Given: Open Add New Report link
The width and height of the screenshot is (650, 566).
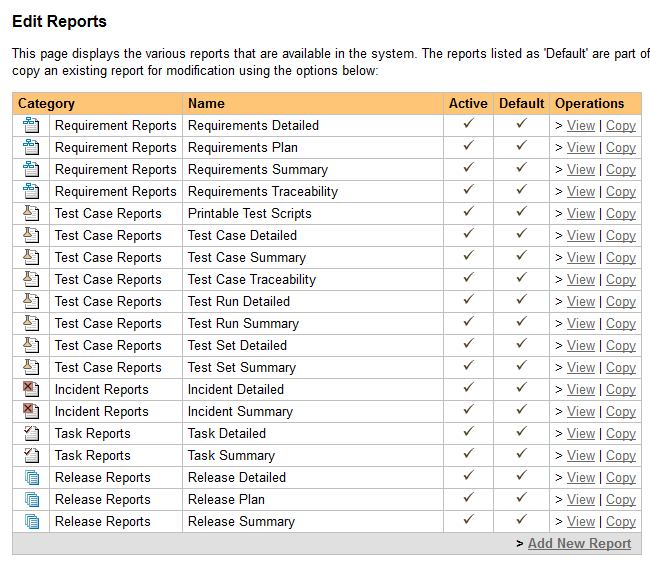Looking at the screenshot, I should pos(579,543).
